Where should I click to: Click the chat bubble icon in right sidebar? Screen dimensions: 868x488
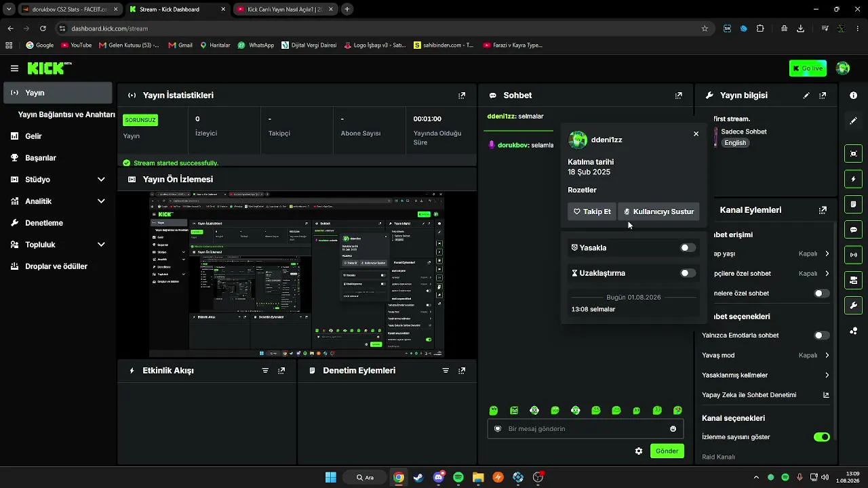click(853, 230)
